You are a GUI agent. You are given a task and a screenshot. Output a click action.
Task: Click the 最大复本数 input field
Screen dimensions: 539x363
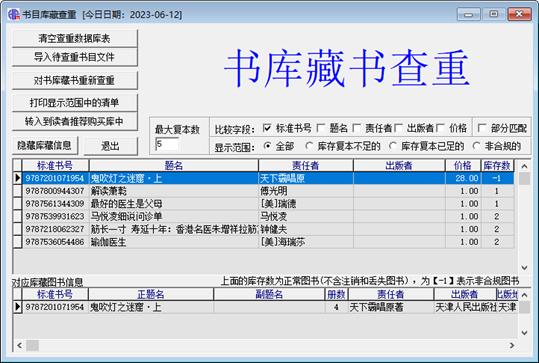(167, 144)
